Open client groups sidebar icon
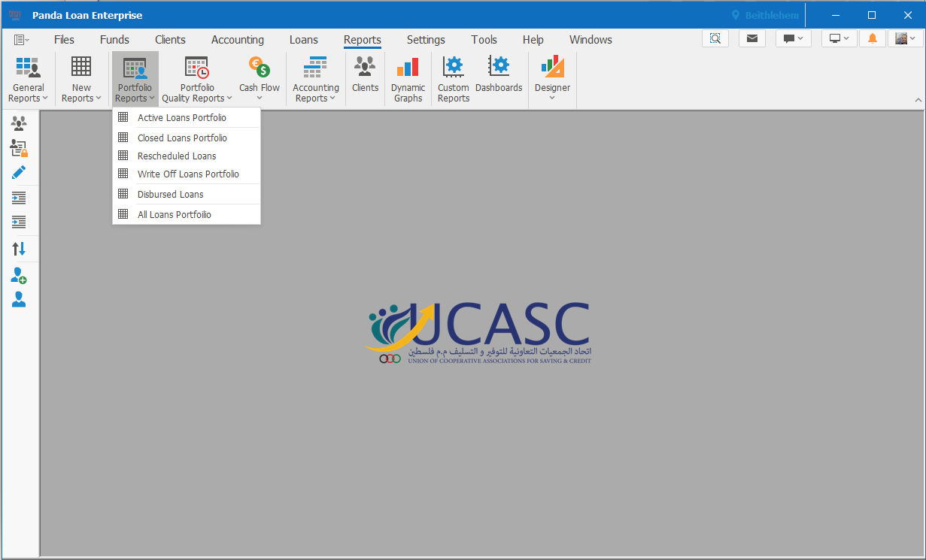926x560 pixels. click(x=19, y=123)
